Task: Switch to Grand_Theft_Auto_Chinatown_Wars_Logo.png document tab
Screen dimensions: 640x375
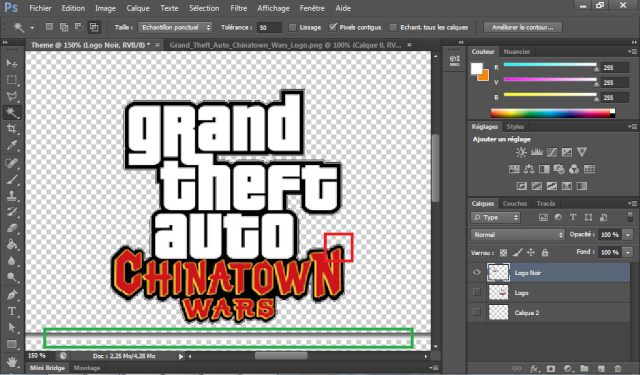Action: 286,45
